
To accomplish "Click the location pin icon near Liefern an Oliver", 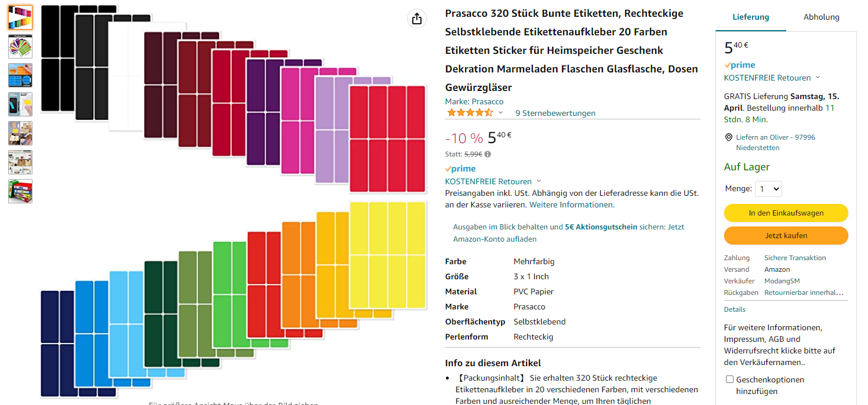I will (729, 137).
